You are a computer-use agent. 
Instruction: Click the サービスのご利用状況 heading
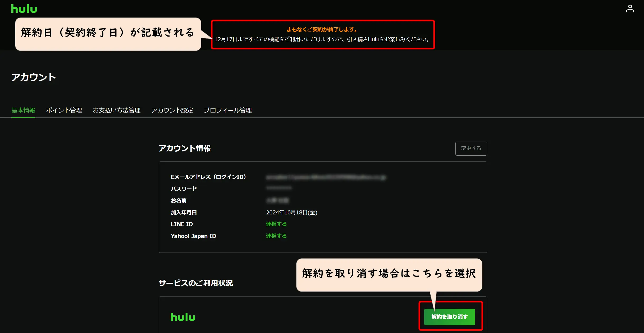196,283
